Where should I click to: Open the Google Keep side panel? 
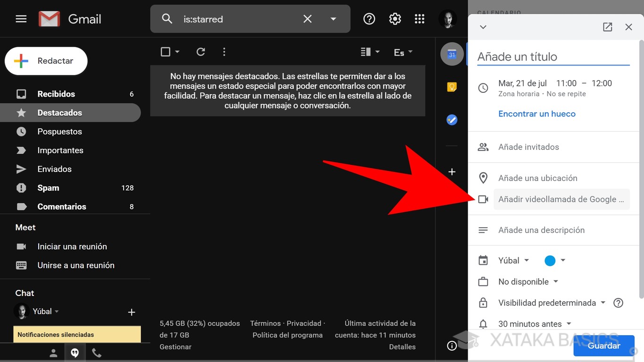click(452, 87)
